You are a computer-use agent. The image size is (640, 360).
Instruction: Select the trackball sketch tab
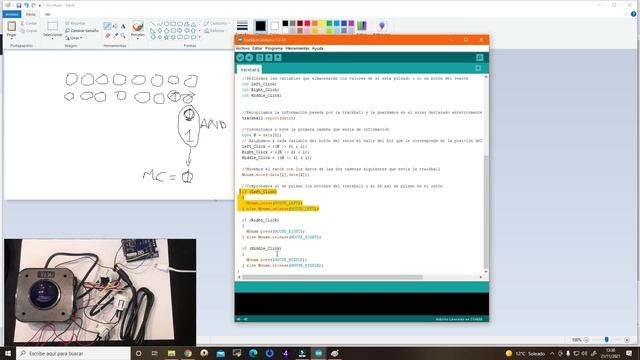[249, 70]
